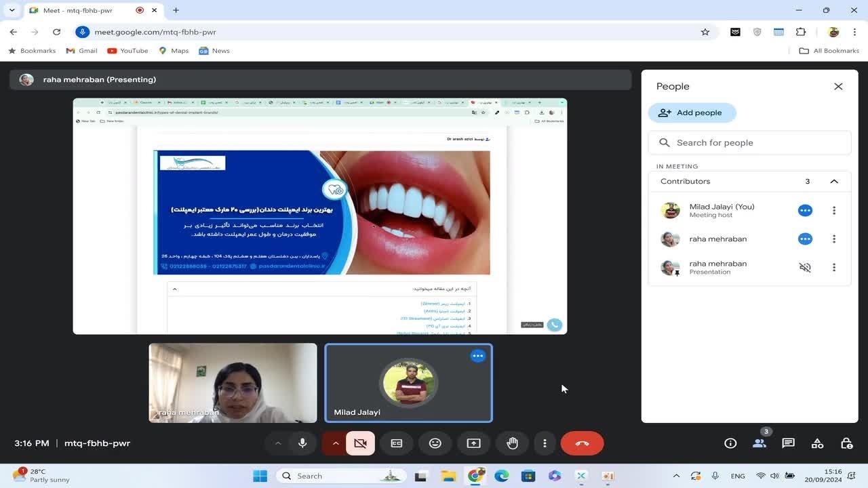Collapse the Contributors list
Screen dimensions: 868x488
pos(834,182)
